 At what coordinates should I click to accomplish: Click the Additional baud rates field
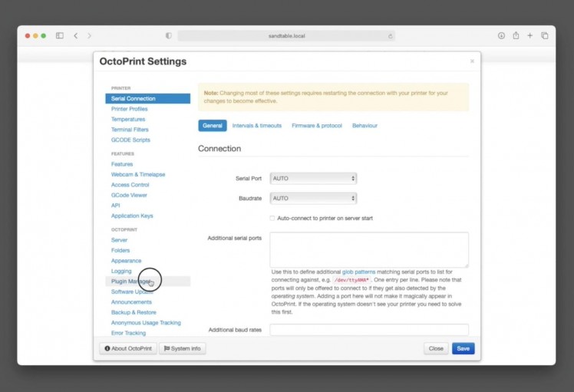pyautogui.click(x=369, y=330)
